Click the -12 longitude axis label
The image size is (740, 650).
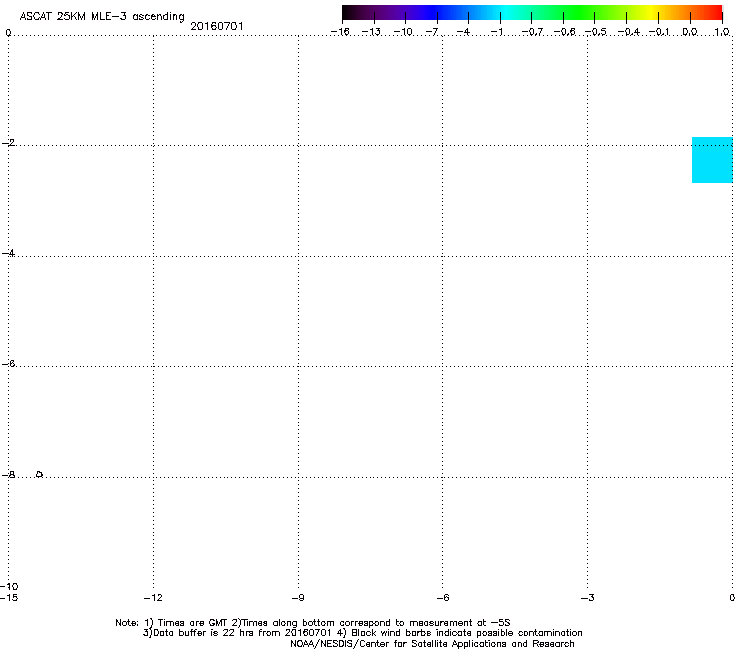pyautogui.click(x=153, y=598)
